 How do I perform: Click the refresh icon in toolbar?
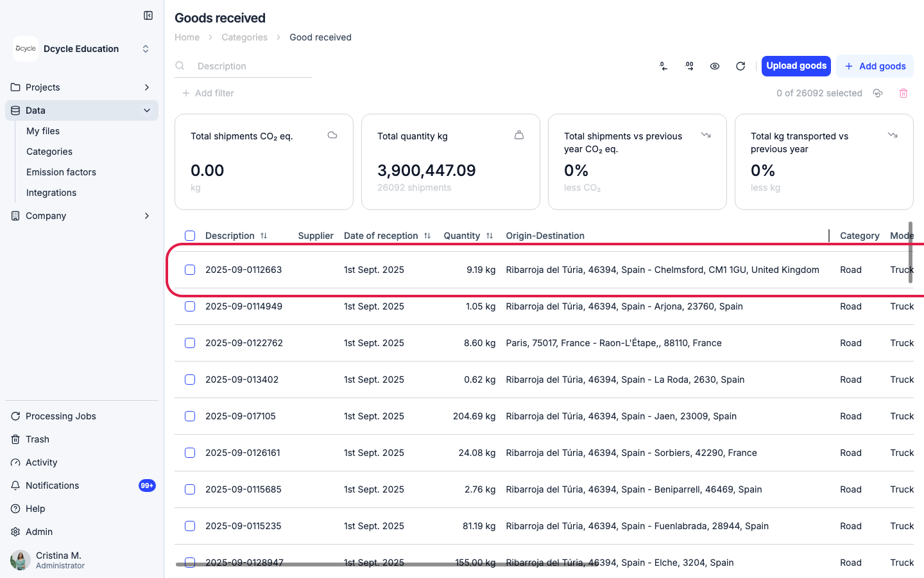pos(740,66)
